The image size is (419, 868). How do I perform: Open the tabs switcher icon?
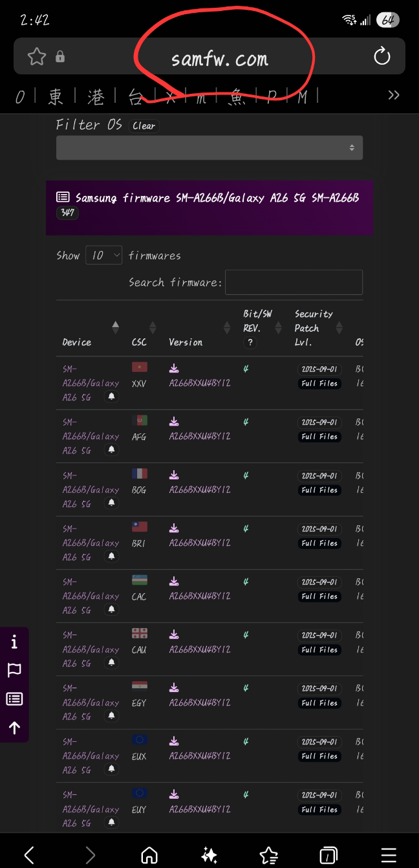click(x=328, y=855)
